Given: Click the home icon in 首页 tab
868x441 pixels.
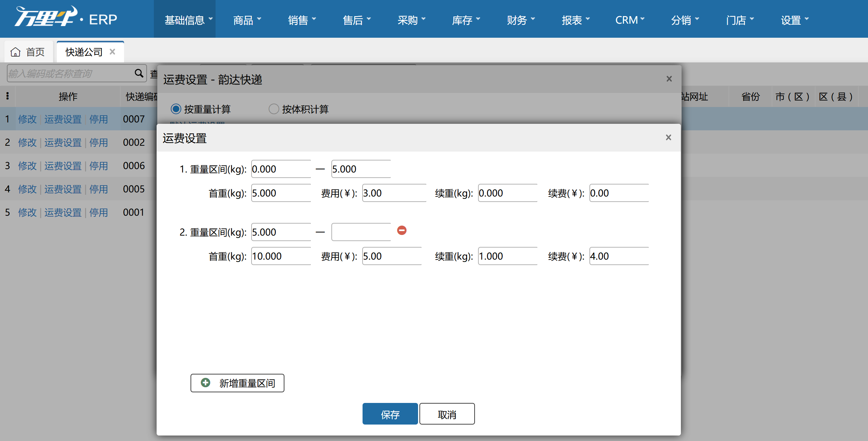Looking at the screenshot, I should point(15,52).
